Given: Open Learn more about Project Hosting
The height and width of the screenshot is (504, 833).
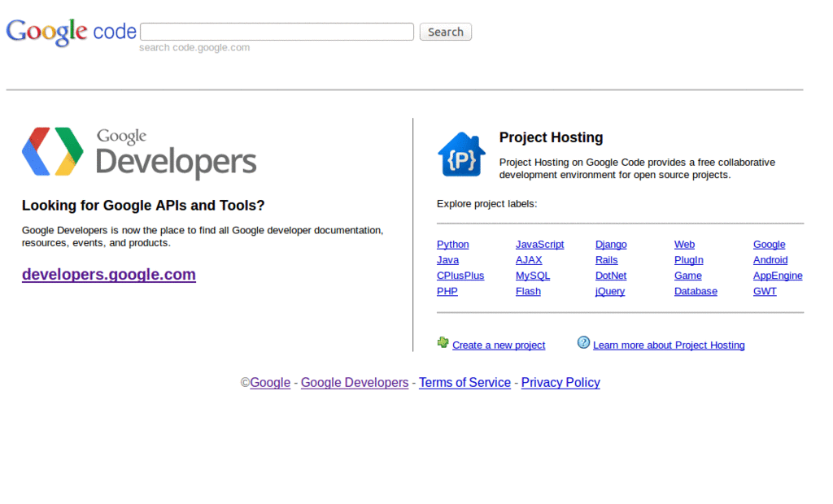Looking at the screenshot, I should [669, 345].
